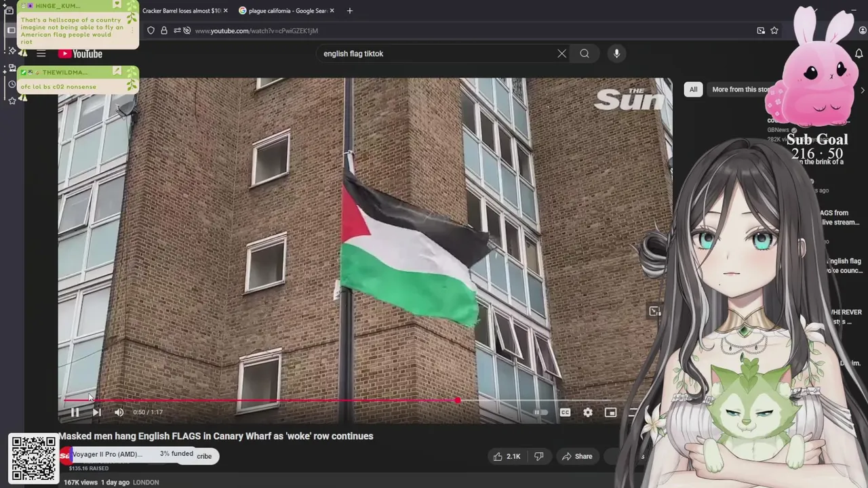This screenshot has width=868, height=488.
Task: Open the sidebar history clock icon
Action: (12, 85)
